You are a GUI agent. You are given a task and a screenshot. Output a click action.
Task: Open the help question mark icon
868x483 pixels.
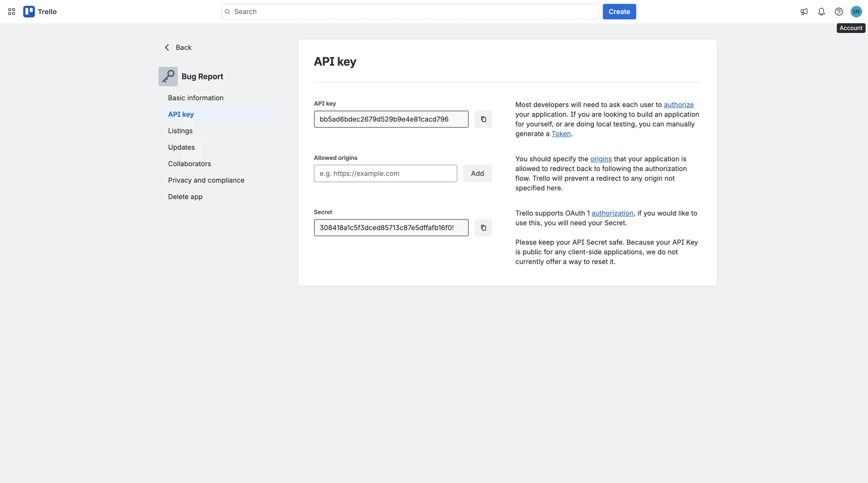point(839,12)
